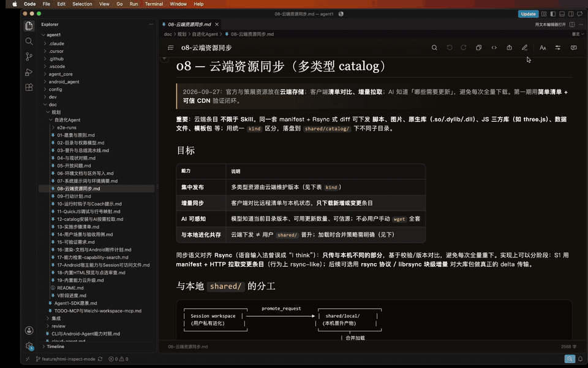
Task: Click the share/export icon in the document toolbar
Action: click(509, 48)
